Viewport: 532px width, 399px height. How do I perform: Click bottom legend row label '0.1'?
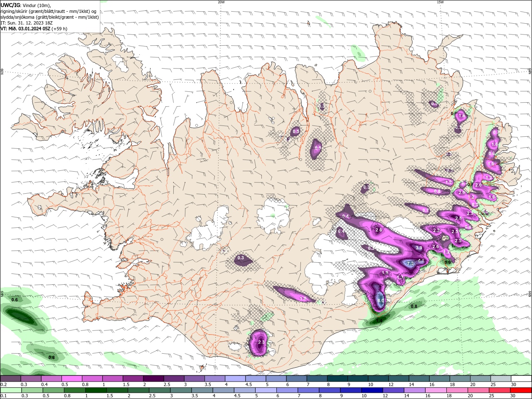coord(4,396)
